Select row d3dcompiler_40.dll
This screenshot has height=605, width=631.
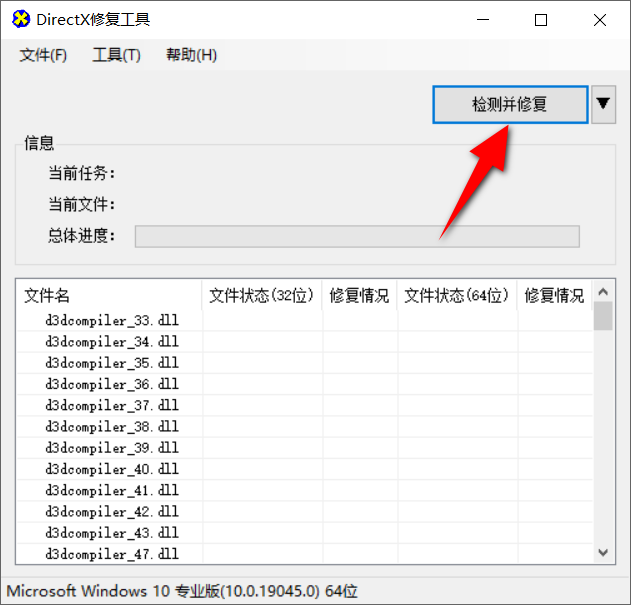pos(305,469)
